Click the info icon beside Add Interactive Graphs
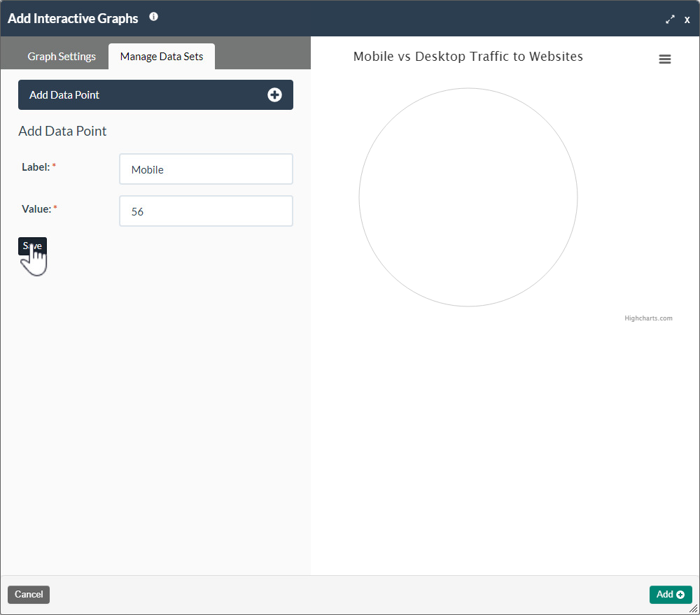 [x=153, y=17]
